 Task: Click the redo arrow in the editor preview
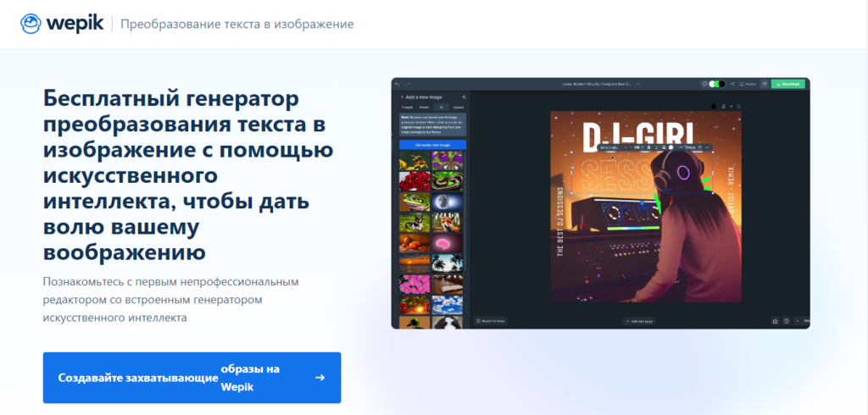coord(409,84)
